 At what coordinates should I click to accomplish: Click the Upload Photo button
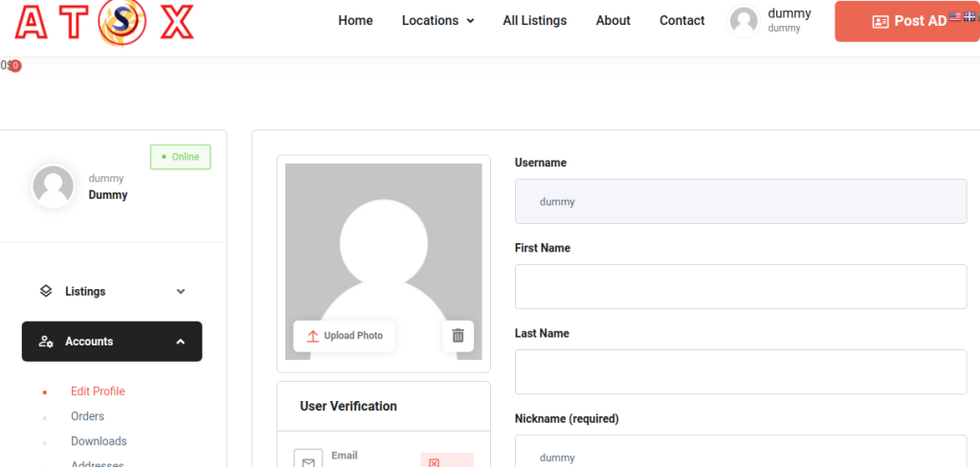point(344,336)
